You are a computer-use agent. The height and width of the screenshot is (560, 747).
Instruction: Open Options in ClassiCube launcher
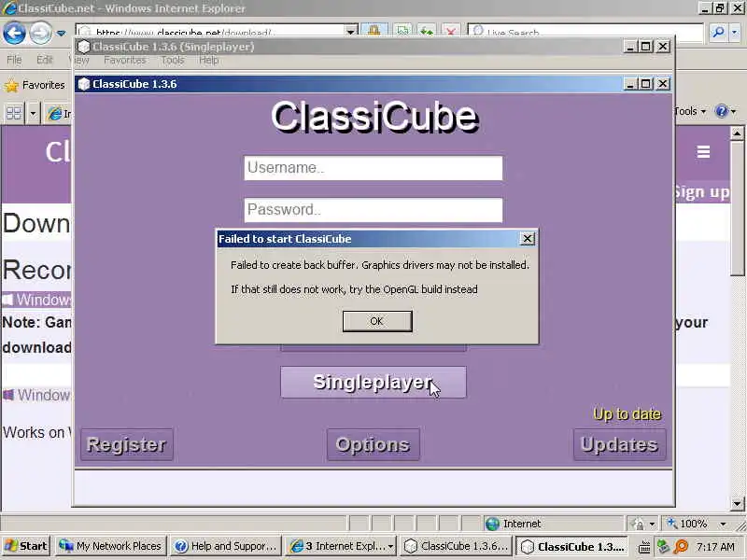[373, 444]
